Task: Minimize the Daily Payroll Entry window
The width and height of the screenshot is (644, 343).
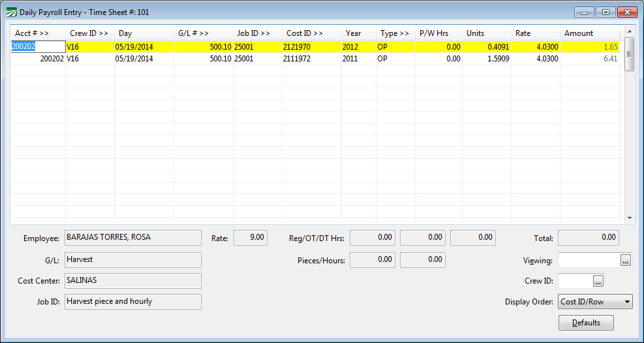Action: [583, 12]
